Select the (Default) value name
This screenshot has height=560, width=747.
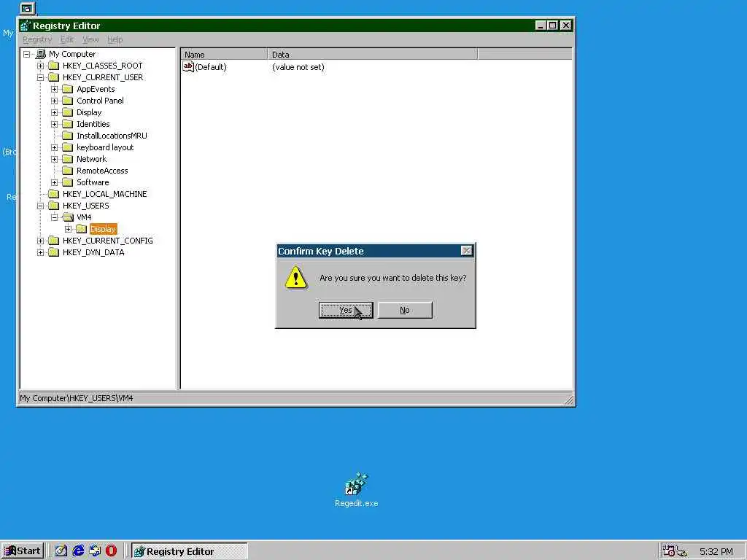point(211,67)
